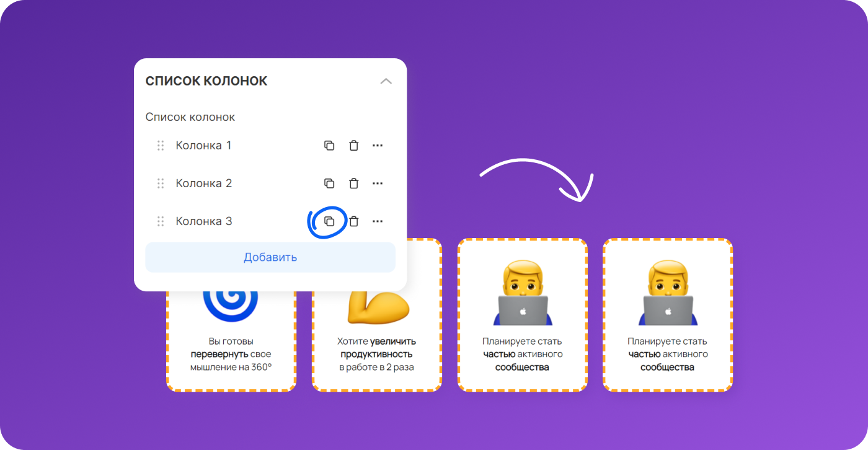Click the Добавить button
The width and height of the screenshot is (868, 450).
pyautogui.click(x=270, y=257)
